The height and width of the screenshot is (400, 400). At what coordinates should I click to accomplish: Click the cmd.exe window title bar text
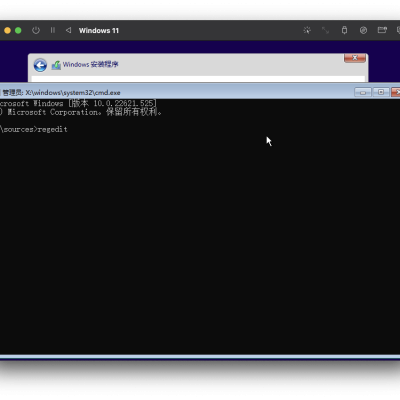pyautogui.click(x=61, y=92)
